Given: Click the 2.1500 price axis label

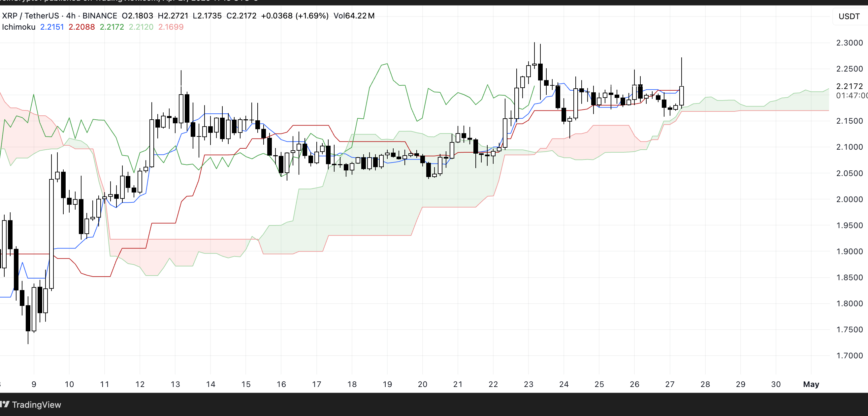Looking at the screenshot, I should (850, 121).
